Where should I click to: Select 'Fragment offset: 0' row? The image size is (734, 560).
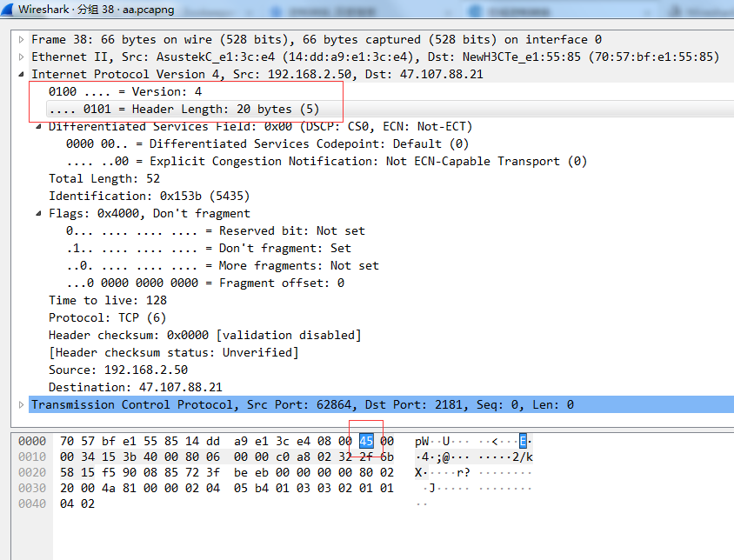(x=205, y=283)
